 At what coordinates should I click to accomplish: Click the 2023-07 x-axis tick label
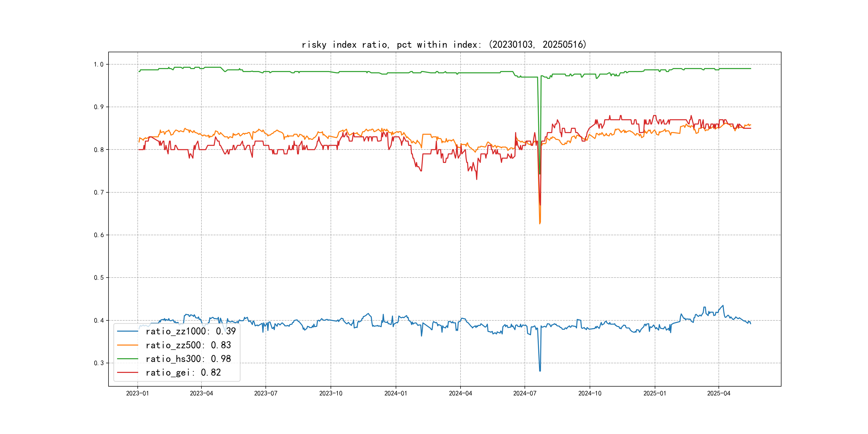pos(265,394)
